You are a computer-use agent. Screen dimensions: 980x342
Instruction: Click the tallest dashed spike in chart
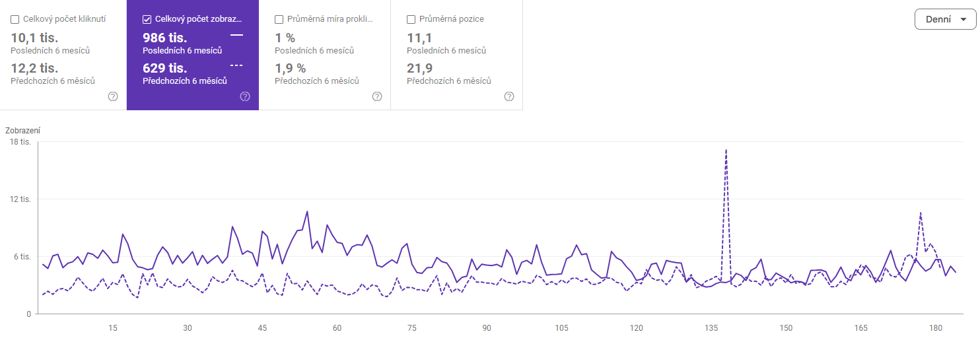(x=726, y=151)
